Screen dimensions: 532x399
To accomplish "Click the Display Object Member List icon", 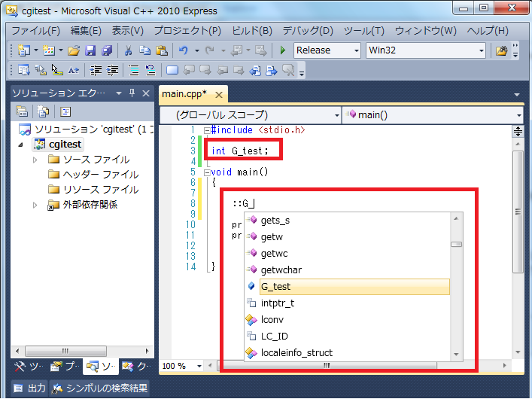I will click(23, 70).
